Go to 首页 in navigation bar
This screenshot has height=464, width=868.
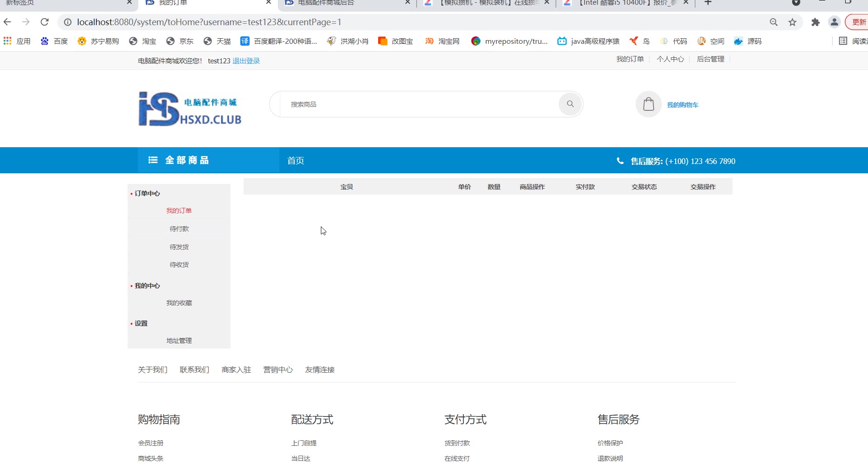pos(296,161)
